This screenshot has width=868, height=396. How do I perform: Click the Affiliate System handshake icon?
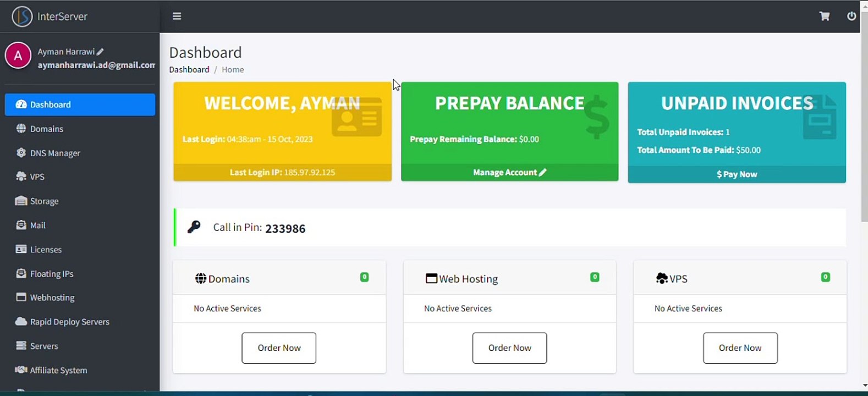pyautogui.click(x=21, y=370)
